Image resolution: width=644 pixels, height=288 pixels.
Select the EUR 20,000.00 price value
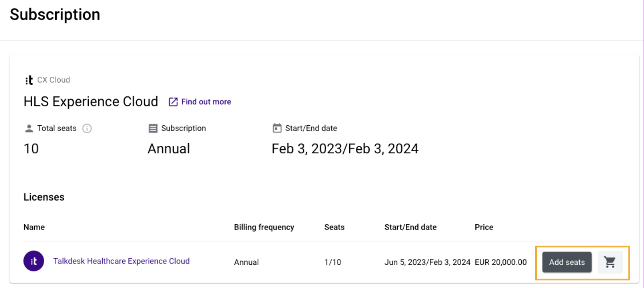pyautogui.click(x=500, y=262)
